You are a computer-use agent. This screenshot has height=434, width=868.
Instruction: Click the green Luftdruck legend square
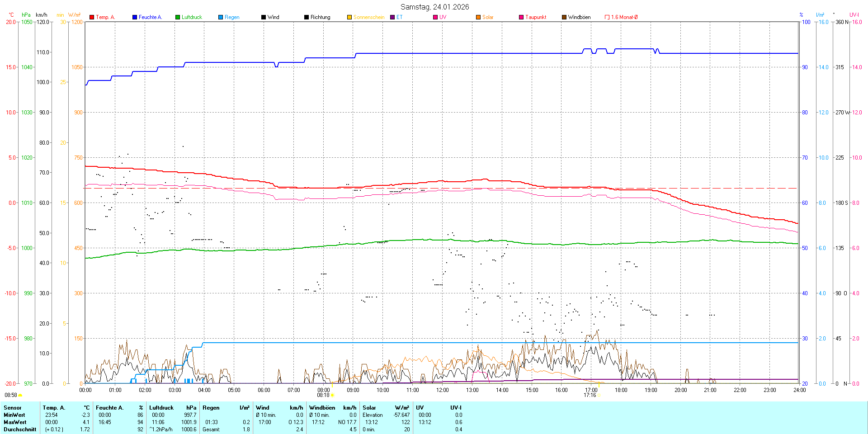(x=178, y=17)
